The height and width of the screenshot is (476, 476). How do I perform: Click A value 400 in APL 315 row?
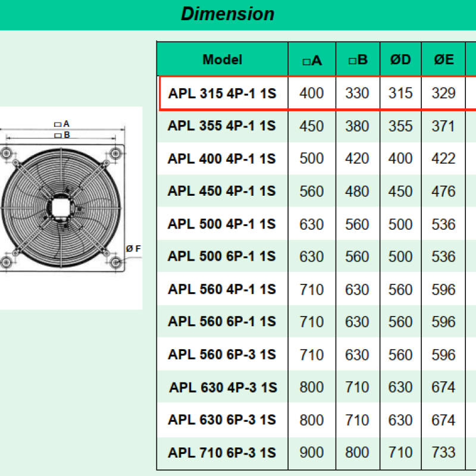pyautogui.click(x=311, y=93)
